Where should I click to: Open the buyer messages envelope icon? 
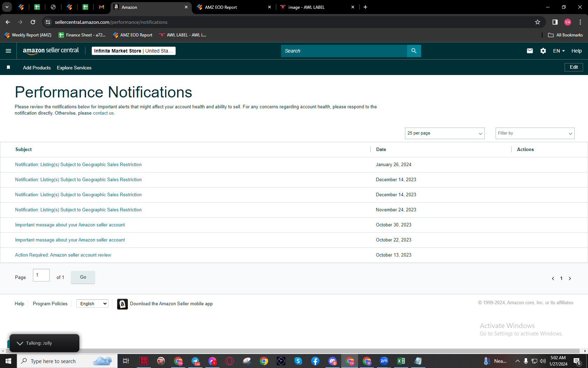click(x=530, y=51)
